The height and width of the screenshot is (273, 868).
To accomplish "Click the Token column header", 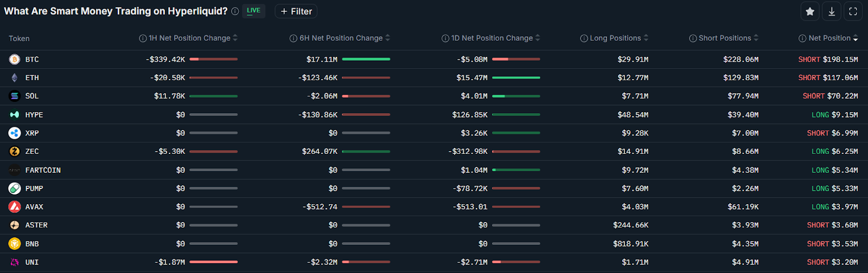I will 19,38.
